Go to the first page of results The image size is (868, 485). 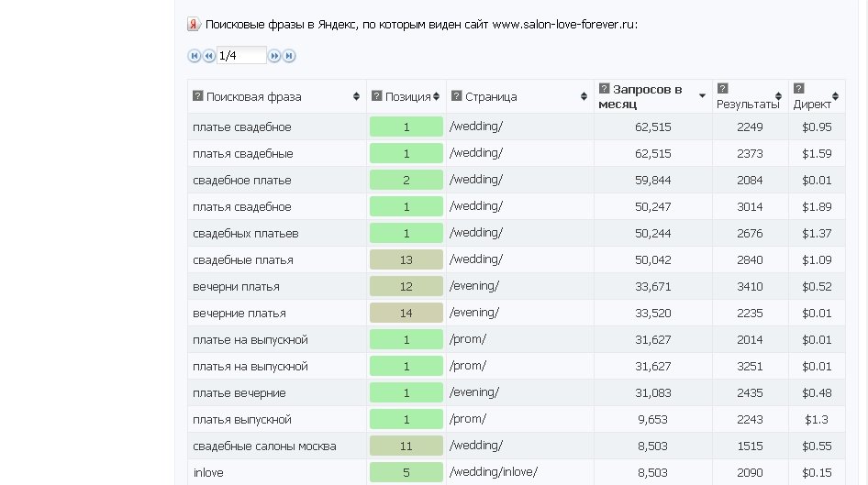coord(194,56)
